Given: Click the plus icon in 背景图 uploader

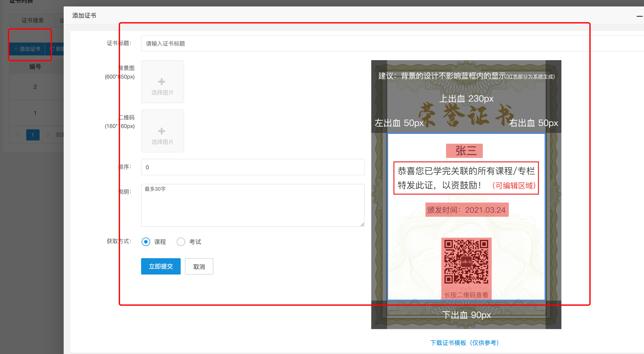Looking at the screenshot, I should 162,82.
